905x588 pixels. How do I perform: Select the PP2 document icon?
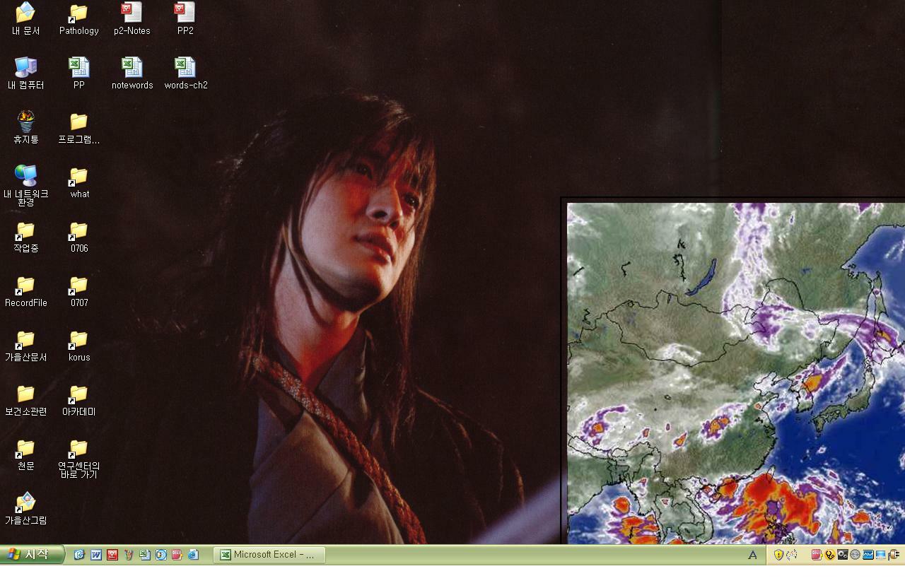[185, 19]
